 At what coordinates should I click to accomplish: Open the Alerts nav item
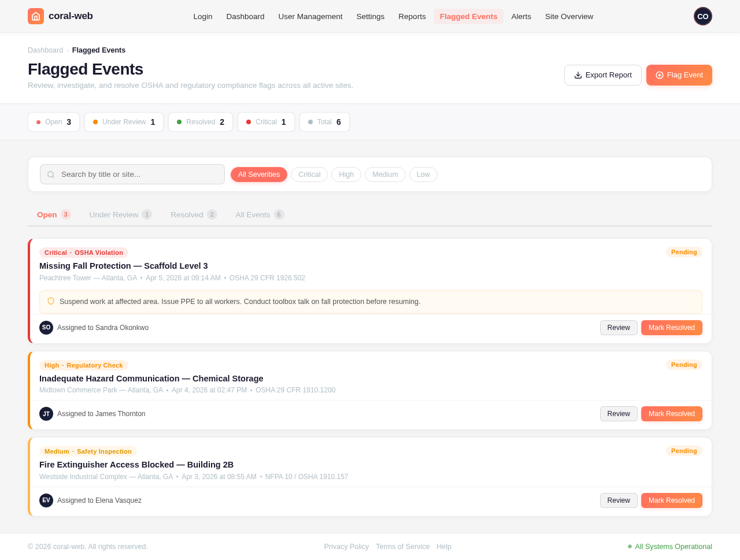point(521,16)
